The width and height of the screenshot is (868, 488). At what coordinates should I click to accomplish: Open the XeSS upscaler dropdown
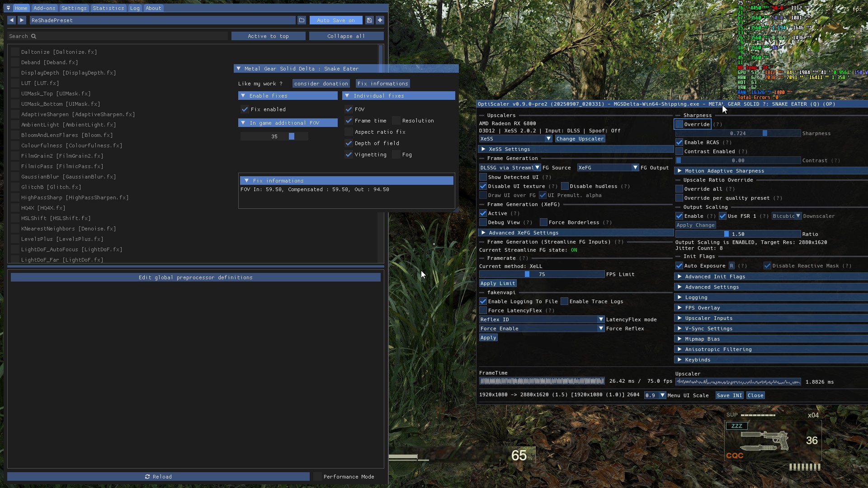point(516,139)
